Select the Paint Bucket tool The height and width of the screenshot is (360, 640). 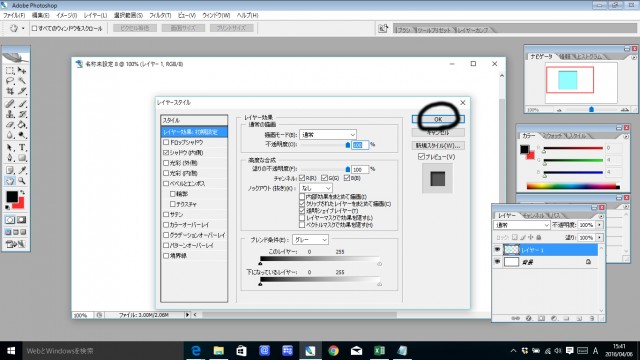(22, 124)
